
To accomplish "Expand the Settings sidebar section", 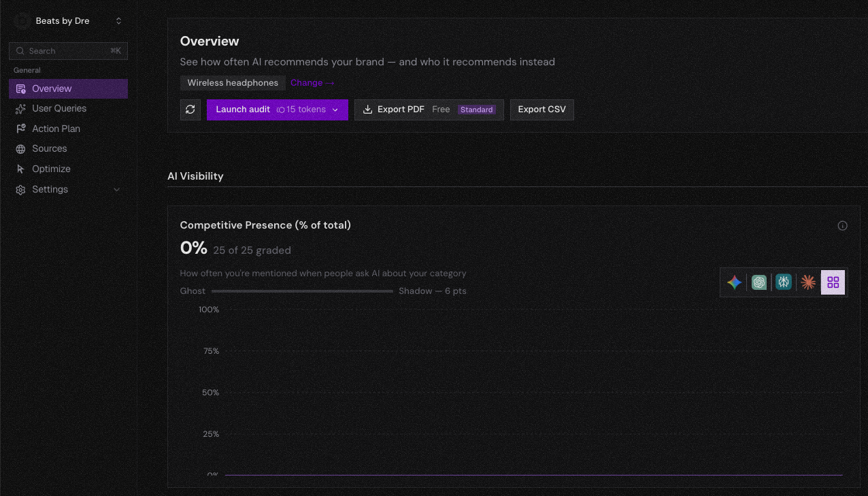I will 116,190.
